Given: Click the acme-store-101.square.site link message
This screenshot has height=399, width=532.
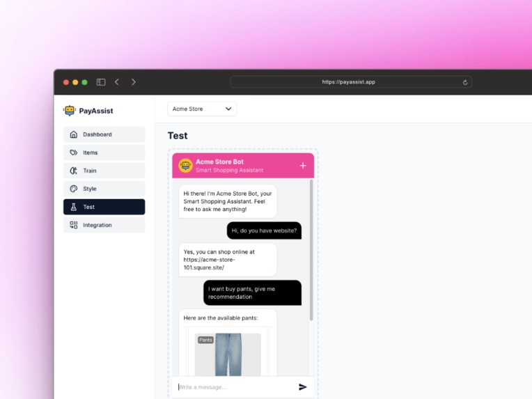Looking at the screenshot, I should point(228,260).
